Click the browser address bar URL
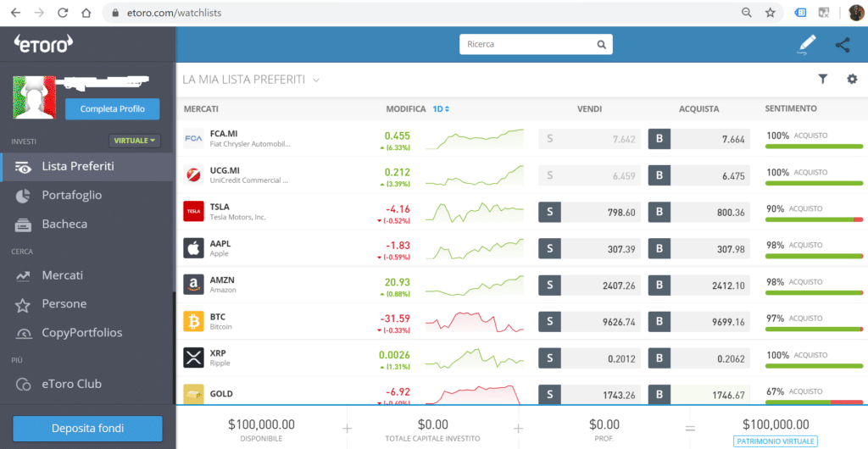The height and width of the screenshot is (449, 868). point(175,13)
